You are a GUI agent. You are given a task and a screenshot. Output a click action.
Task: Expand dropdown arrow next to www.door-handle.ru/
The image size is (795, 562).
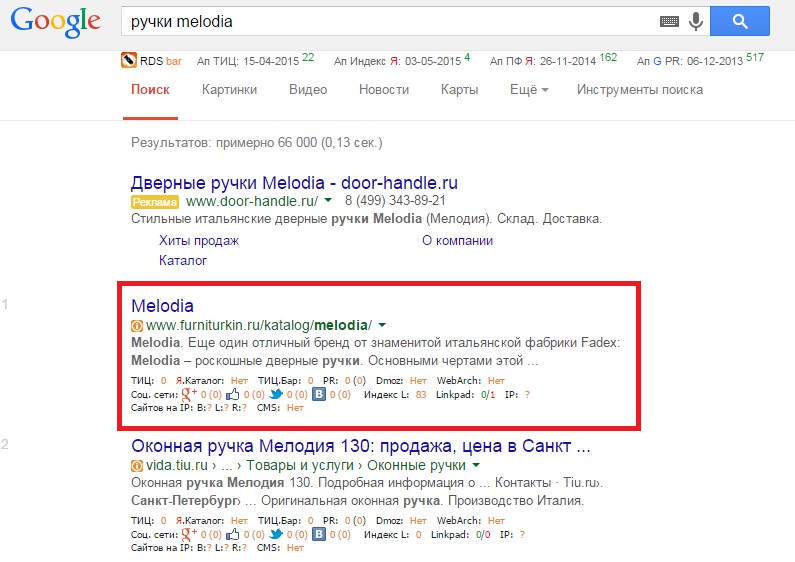328,200
